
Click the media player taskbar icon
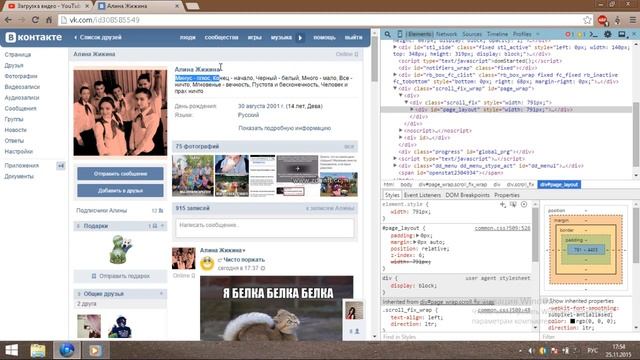[95, 350]
